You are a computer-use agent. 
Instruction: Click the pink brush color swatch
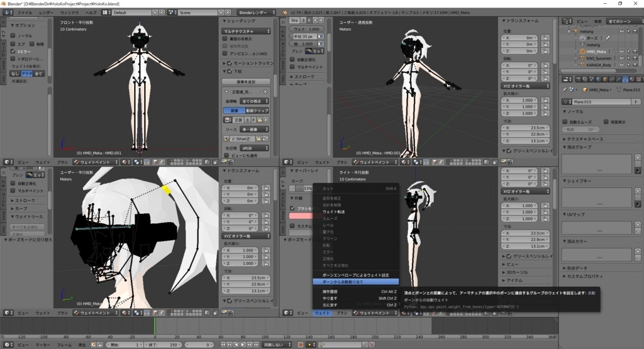[x=300, y=216]
